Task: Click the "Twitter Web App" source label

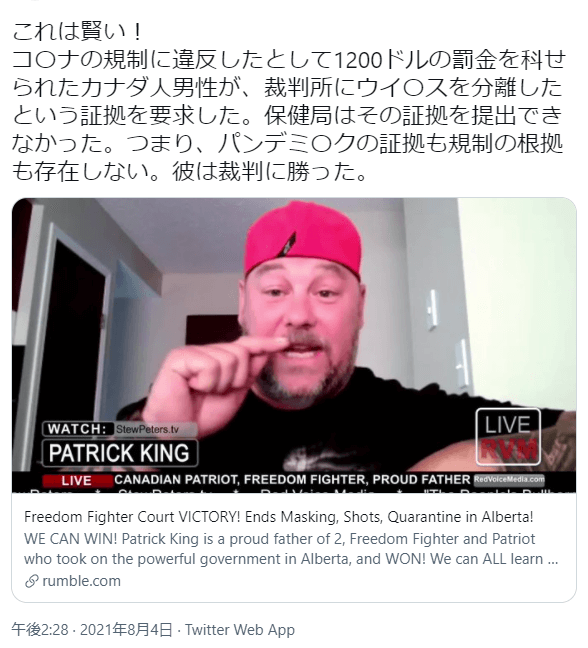Action: [240, 629]
